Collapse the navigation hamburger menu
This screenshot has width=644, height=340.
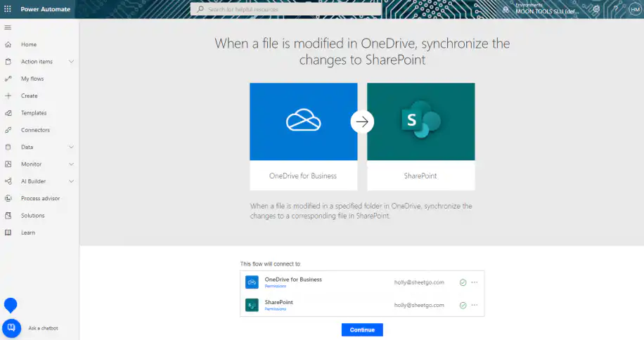[8, 27]
